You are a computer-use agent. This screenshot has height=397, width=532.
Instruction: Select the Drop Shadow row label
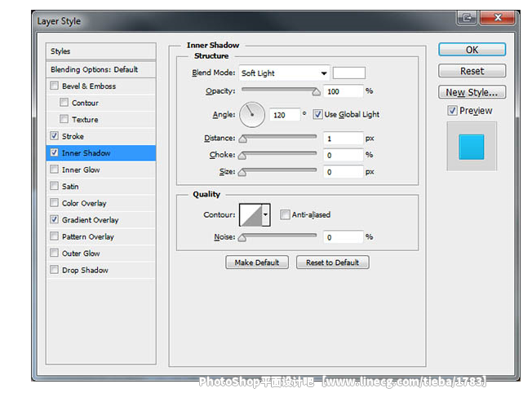[x=85, y=270]
